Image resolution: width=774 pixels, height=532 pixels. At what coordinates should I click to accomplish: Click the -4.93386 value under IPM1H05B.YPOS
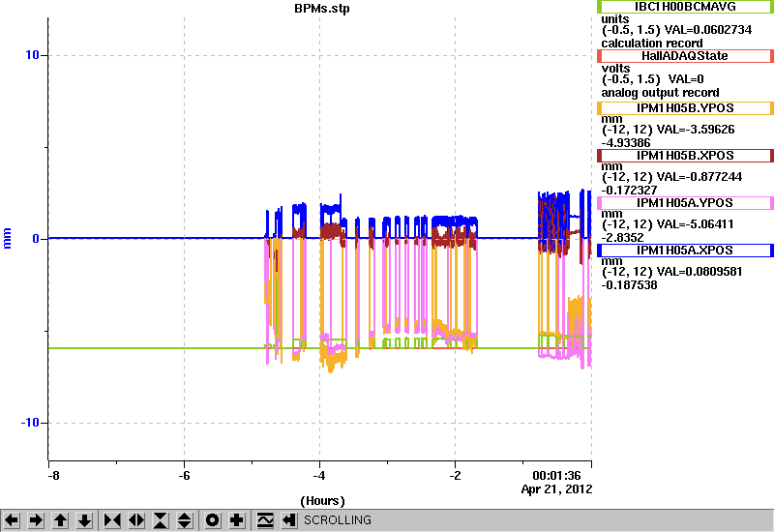point(626,143)
